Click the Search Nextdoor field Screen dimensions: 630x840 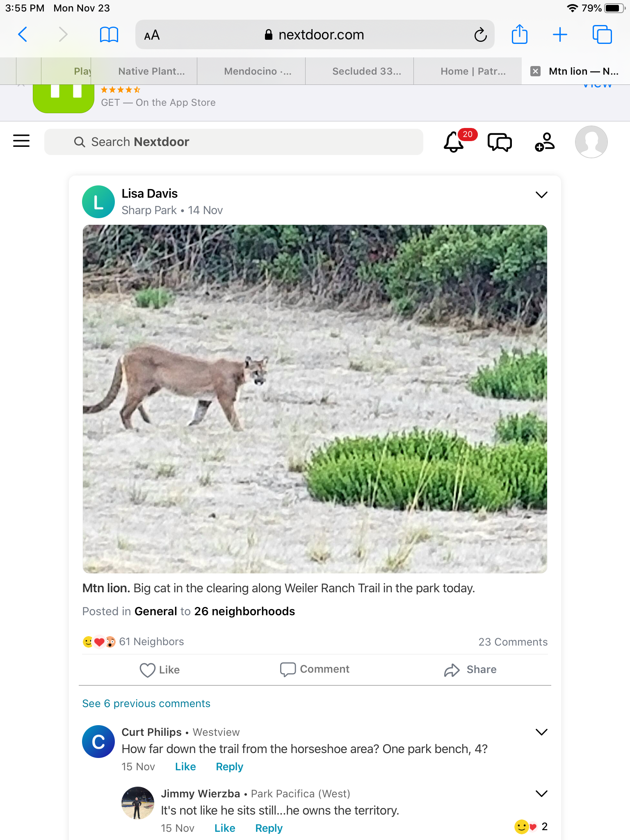click(x=234, y=142)
